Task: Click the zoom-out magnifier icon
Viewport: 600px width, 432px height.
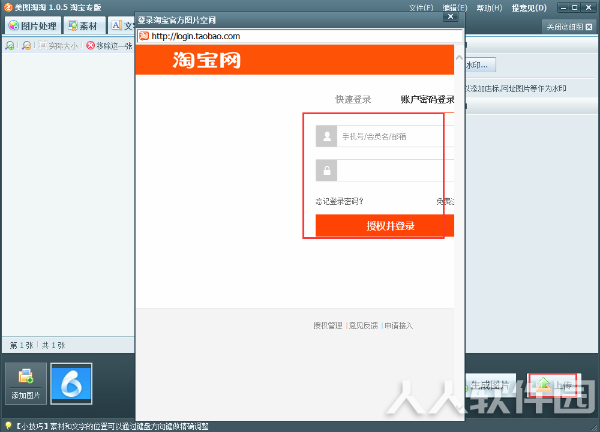Action: pyautogui.click(x=26, y=46)
